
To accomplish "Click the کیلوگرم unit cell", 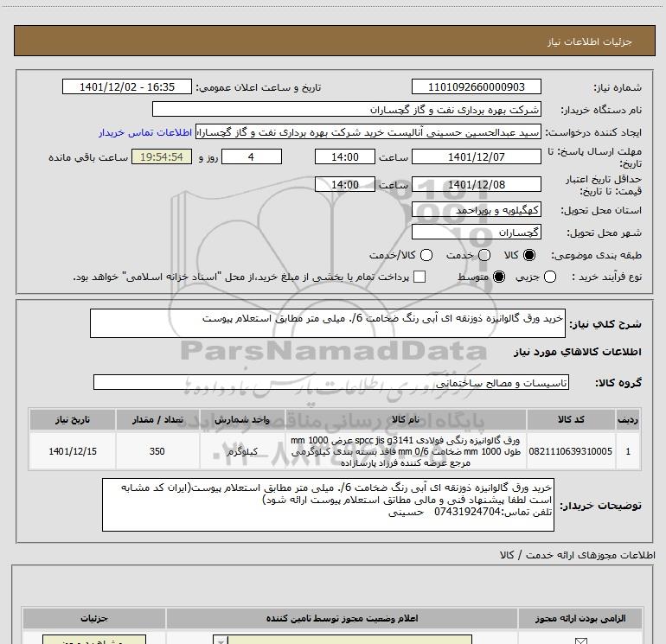I will 242,451.
